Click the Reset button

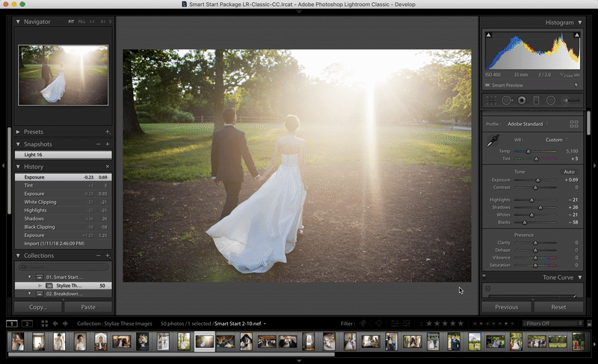click(x=558, y=306)
